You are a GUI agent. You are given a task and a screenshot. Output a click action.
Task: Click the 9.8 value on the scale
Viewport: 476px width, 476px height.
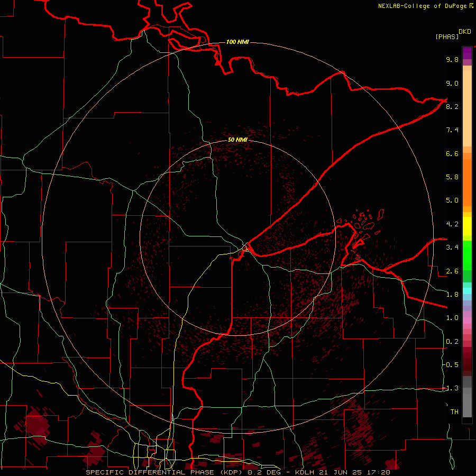452,59
